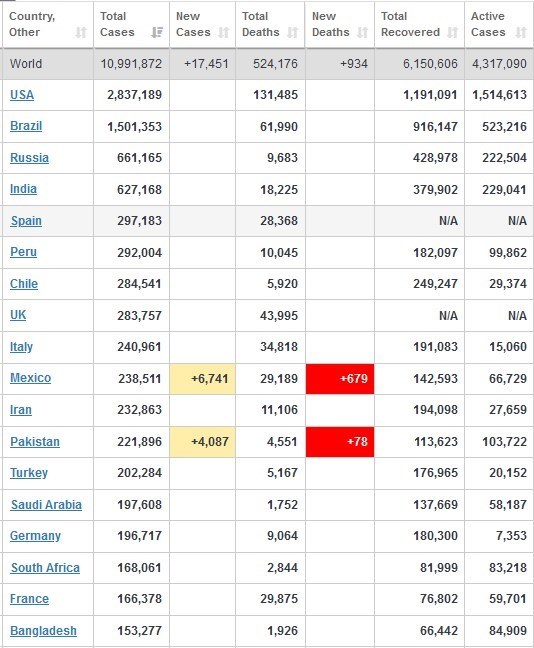Sort by Active Cases using arrows icon
The image size is (534, 648).
click(x=521, y=32)
